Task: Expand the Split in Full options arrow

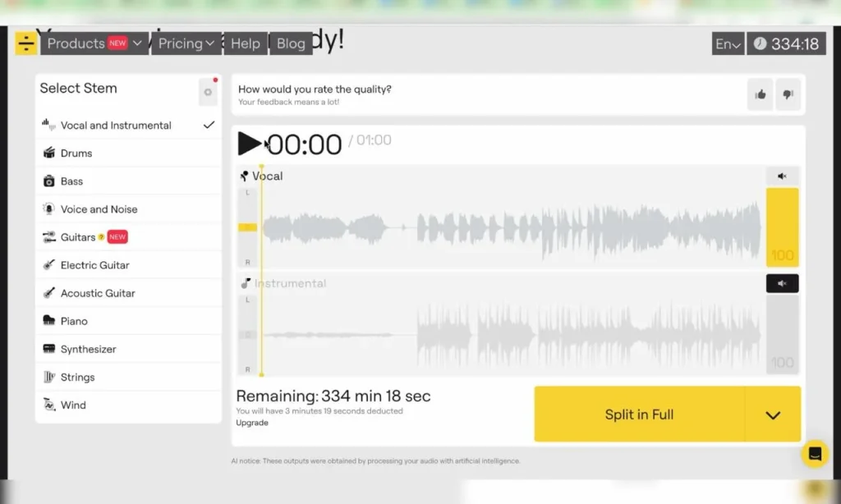Action: tap(773, 415)
